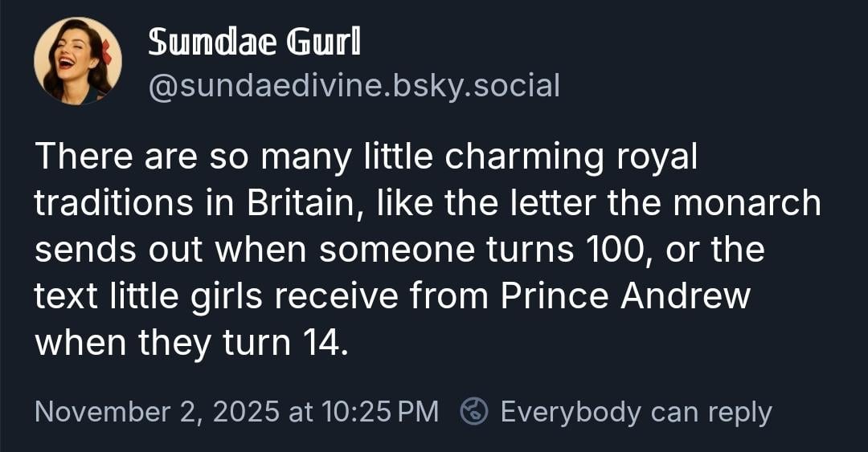Click the November 2, 2025 date
The width and height of the screenshot is (868, 452).
[156, 412]
